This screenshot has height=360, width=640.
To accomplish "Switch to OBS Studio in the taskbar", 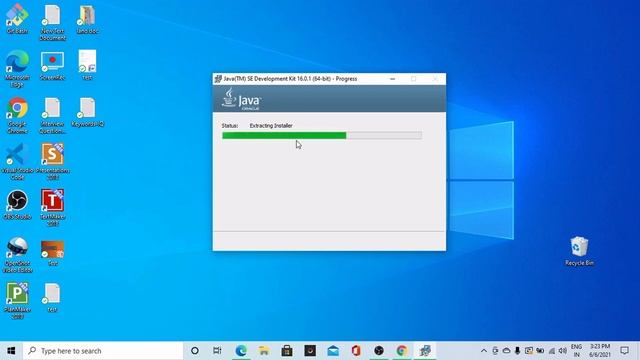I will tap(379, 351).
